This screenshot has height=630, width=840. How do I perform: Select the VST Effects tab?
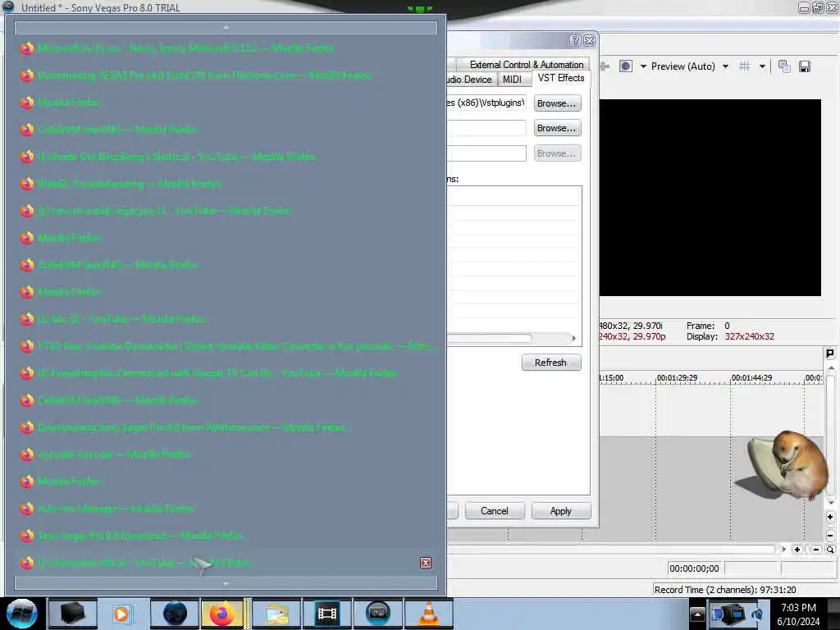click(560, 78)
